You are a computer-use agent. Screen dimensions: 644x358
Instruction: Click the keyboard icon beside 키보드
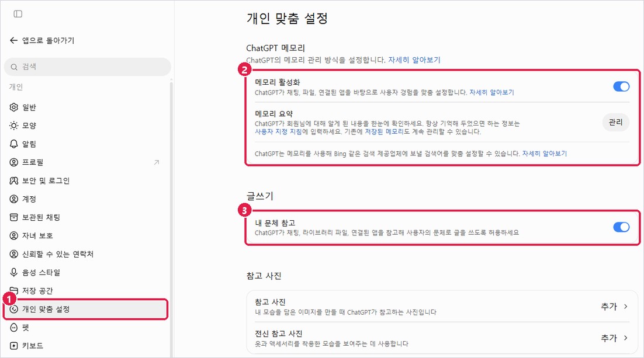coord(14,346)
